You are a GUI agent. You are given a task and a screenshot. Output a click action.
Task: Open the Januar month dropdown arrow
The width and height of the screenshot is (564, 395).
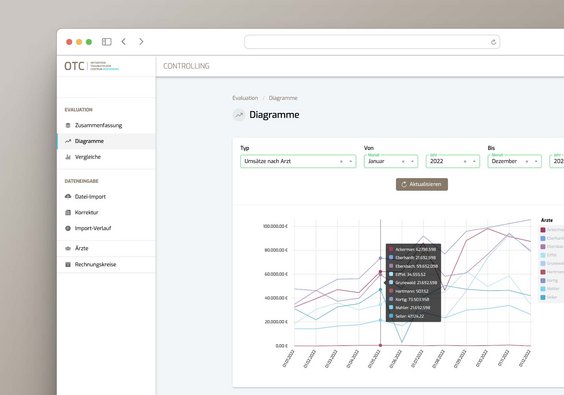tap(412, 162)
